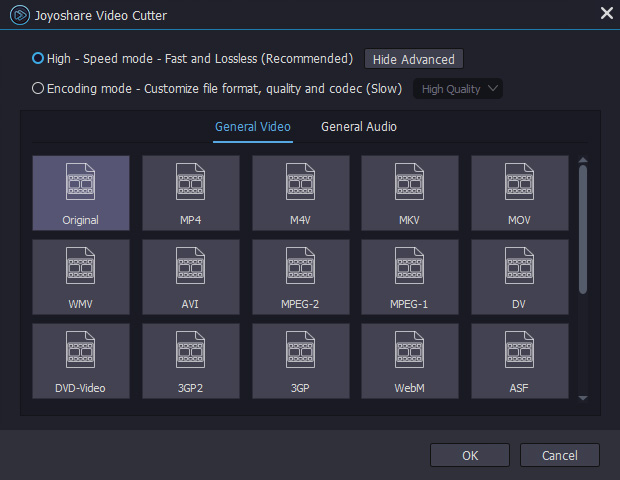The width and height of the screenshot is (620, 480).
Task: Click the format list scrollbar thumb
Action: [583, 229]
